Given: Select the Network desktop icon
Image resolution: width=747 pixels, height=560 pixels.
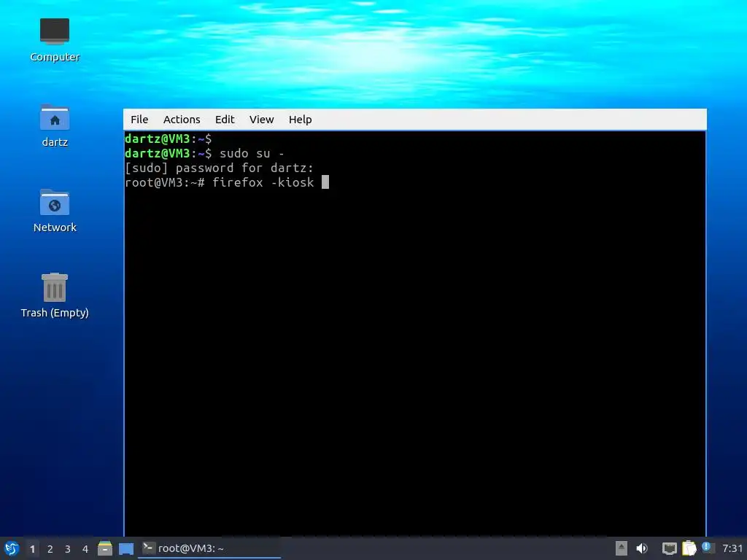Looking at the screenshot, I should [55, 211].
